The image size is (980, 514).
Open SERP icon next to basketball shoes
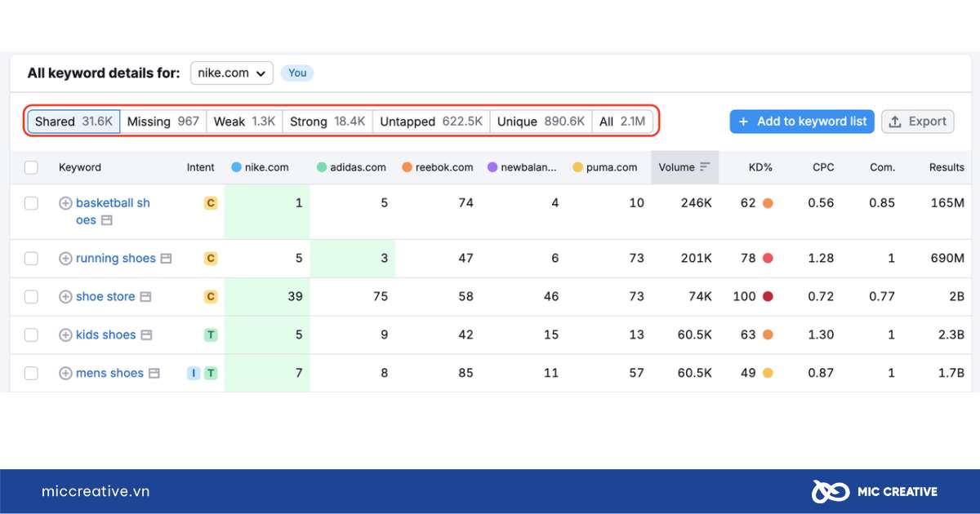pos(106,220)
